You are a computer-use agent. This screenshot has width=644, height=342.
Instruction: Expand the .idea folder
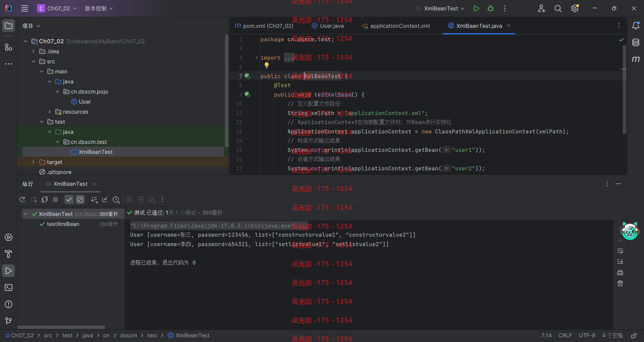34,51
